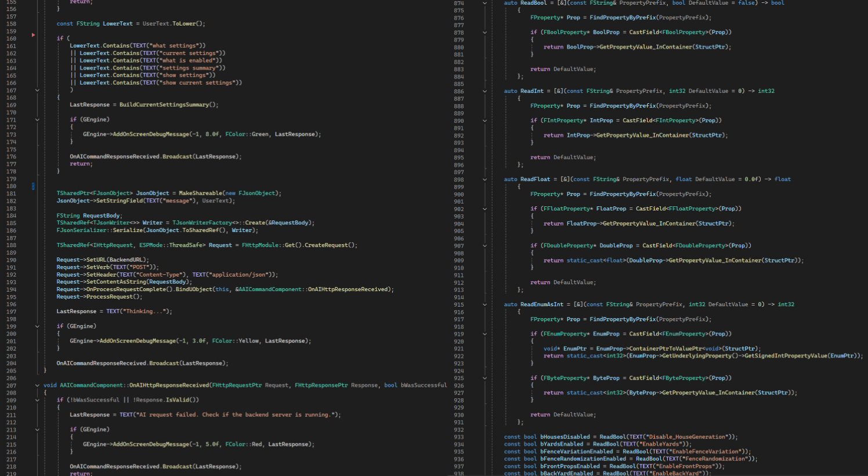Click the FString RequestBody declaration
Image resolution: width=868 pixels, height=476 pixels.
[x=89, y=216]
